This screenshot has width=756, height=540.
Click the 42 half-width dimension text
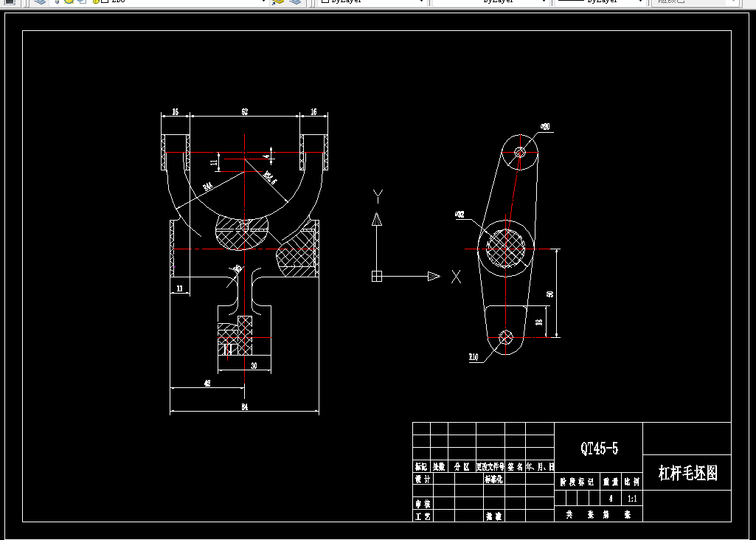pos(207,384)
